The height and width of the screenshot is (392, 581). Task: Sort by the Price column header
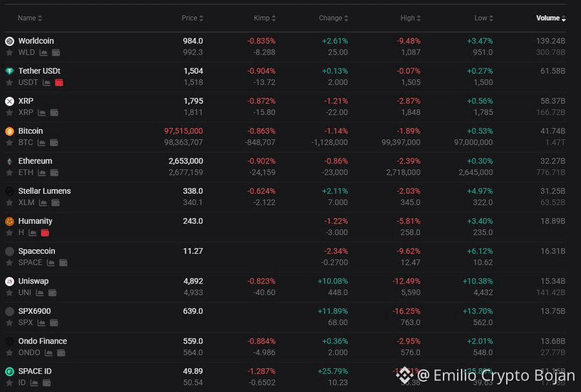192,18
